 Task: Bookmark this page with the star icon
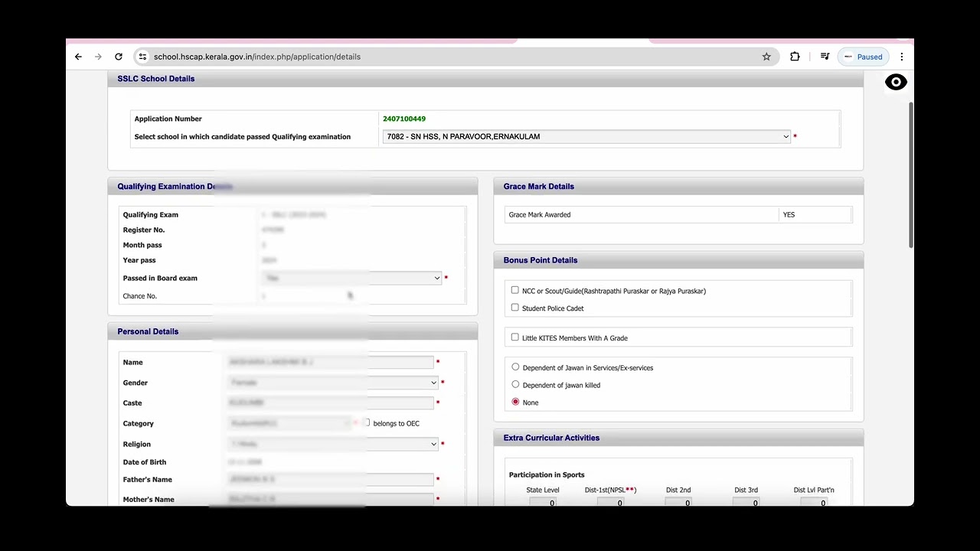[x=766, y=57]
